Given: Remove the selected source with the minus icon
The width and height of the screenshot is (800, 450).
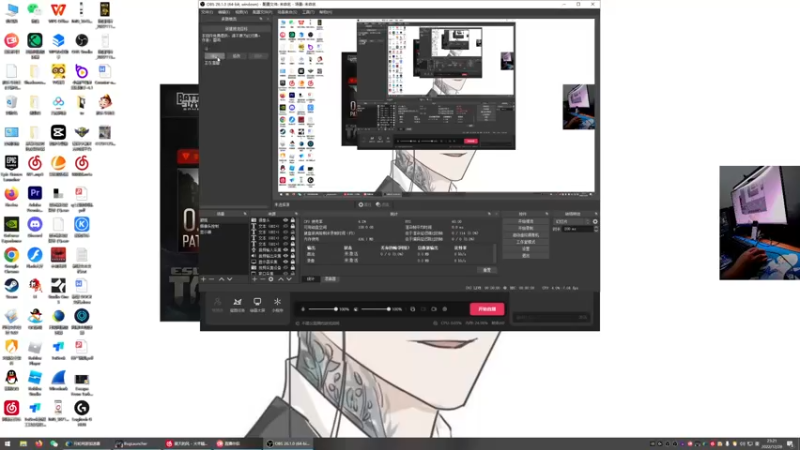Looking at the screenshot, I should (x=262, y=279).
